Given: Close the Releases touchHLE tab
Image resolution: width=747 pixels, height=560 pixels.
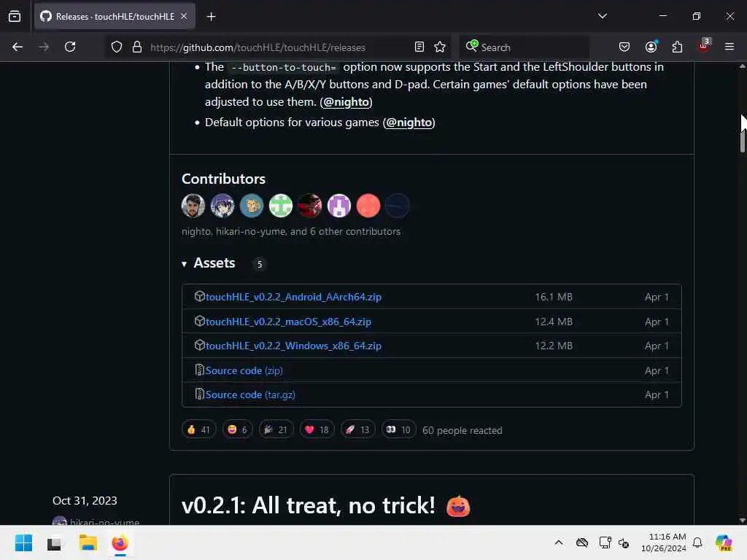Looking at the screenshot, I should pos(184,17).
